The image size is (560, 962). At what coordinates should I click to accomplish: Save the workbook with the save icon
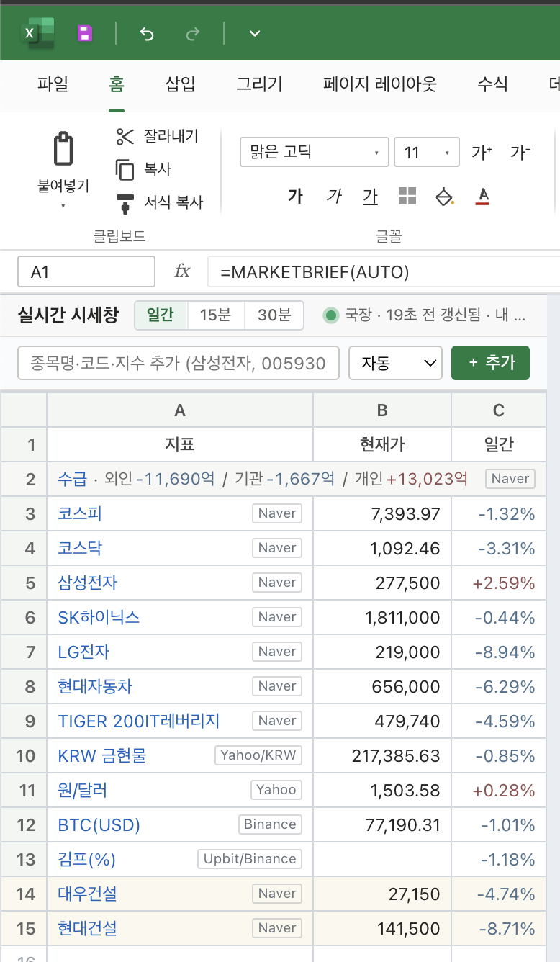click(85, 33)
